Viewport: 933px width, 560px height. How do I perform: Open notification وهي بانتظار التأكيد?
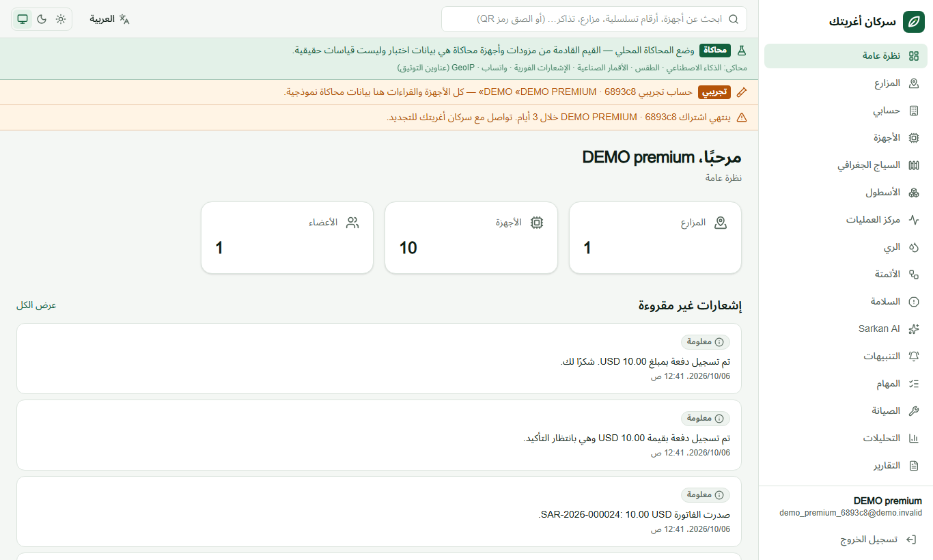coord(379,435)
